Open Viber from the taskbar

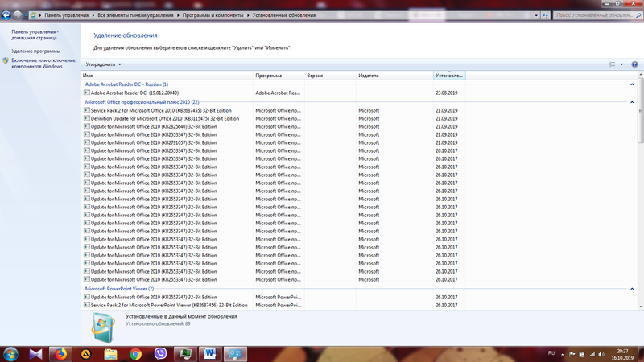point(160,354)
